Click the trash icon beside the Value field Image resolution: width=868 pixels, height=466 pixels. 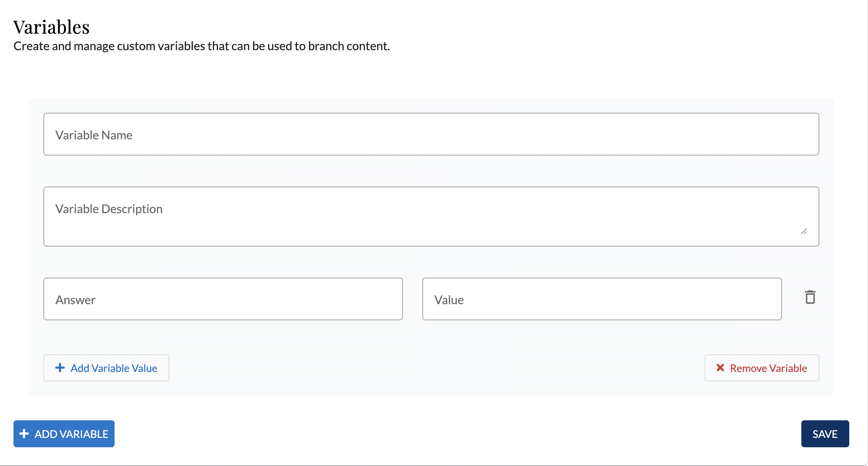pyautogui.click(x=810, y=297)
